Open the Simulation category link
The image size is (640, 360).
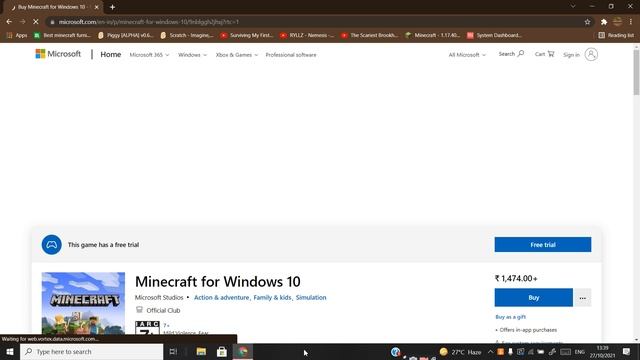[311, 298]
